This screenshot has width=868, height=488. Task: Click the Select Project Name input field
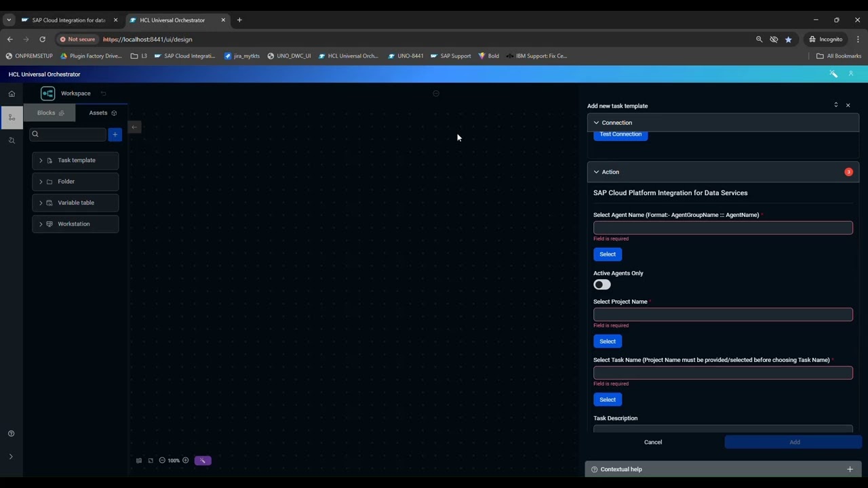click(723, 314)
